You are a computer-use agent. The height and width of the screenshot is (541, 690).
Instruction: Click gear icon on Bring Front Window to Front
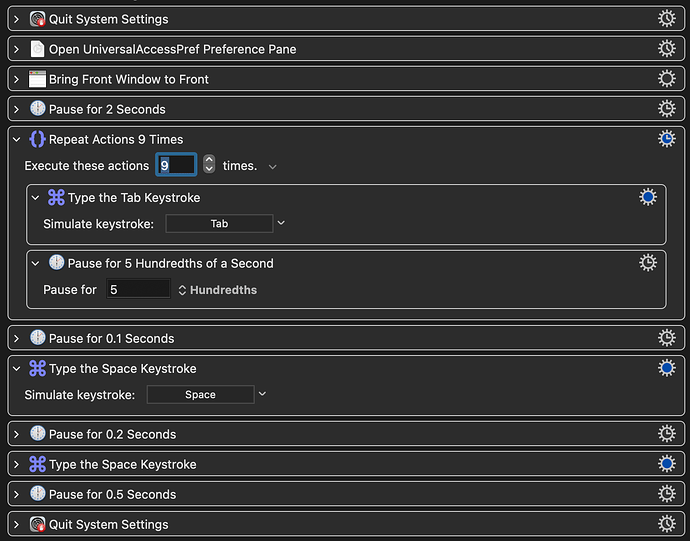667,79
